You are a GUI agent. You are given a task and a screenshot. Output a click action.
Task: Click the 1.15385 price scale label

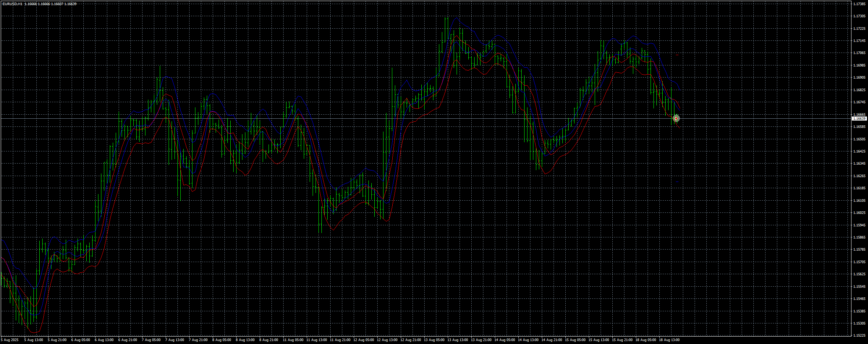tap(860, 311)
